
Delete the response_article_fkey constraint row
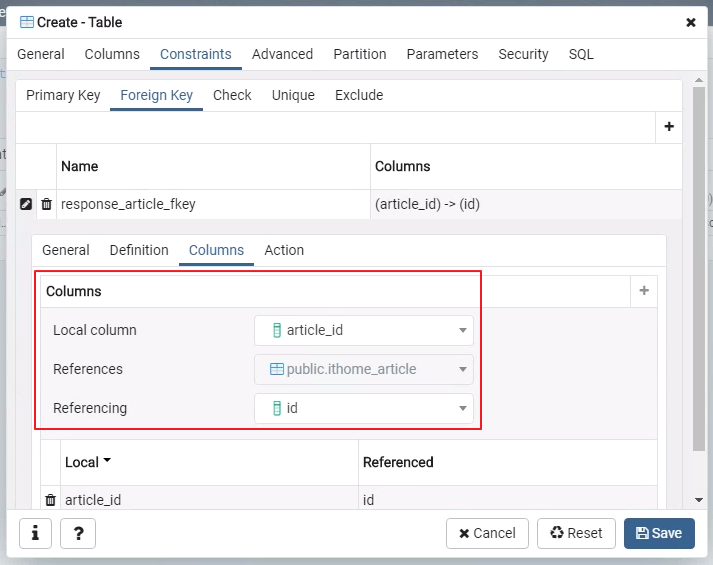click(x=46, y=204)
